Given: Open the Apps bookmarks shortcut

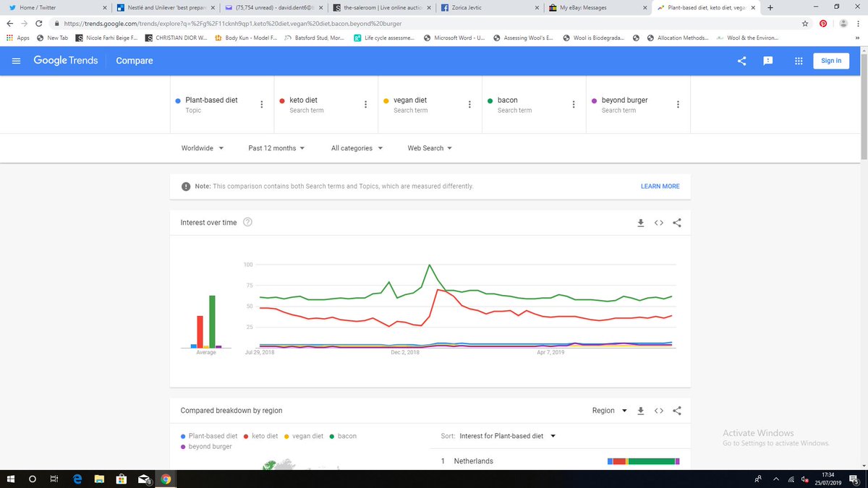Looking at the screenshot, I should click(17, 38).
